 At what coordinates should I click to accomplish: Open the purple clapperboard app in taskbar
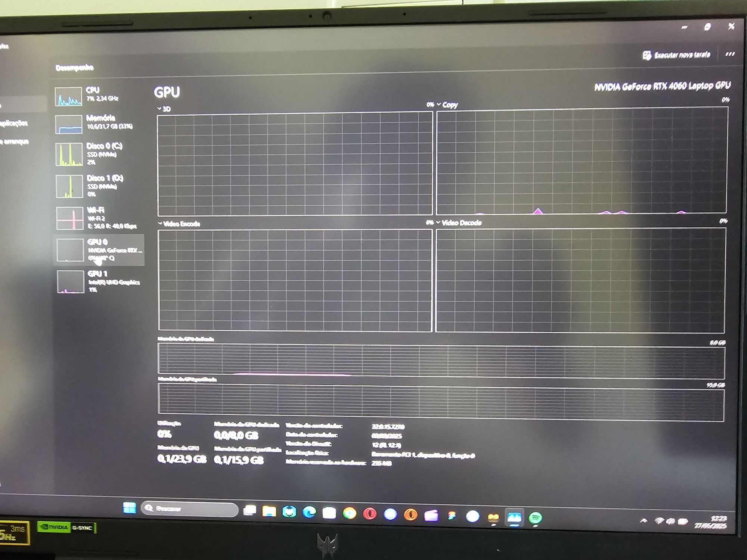pos(431,515)
